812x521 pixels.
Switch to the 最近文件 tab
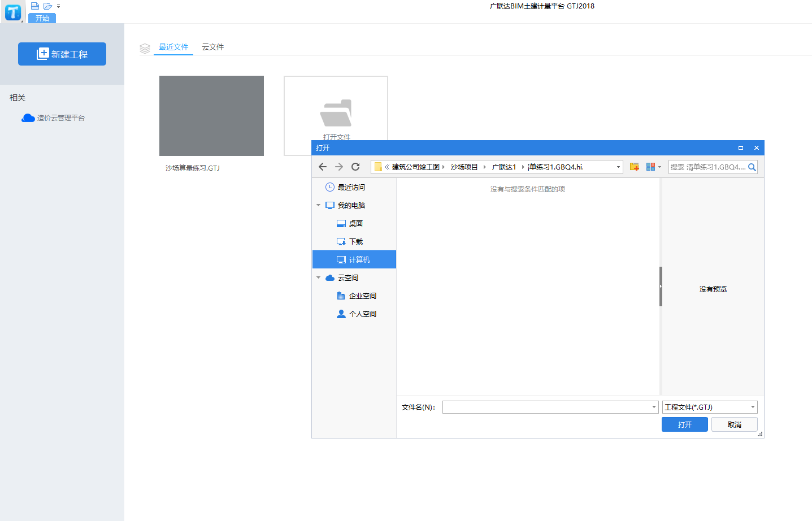pyautogui.click(x=173, y=47)
